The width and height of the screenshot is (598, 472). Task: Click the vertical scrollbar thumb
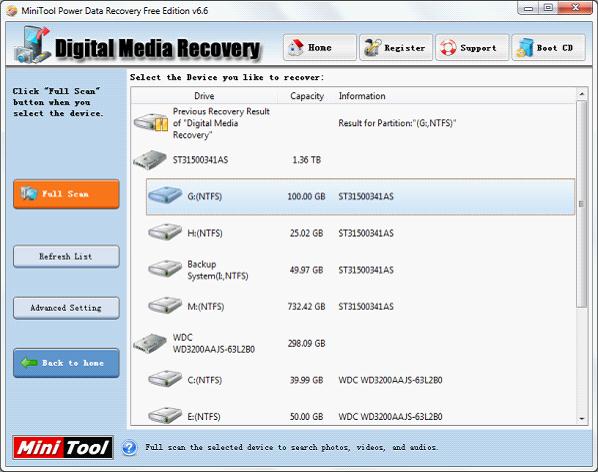tap(582, 204)
